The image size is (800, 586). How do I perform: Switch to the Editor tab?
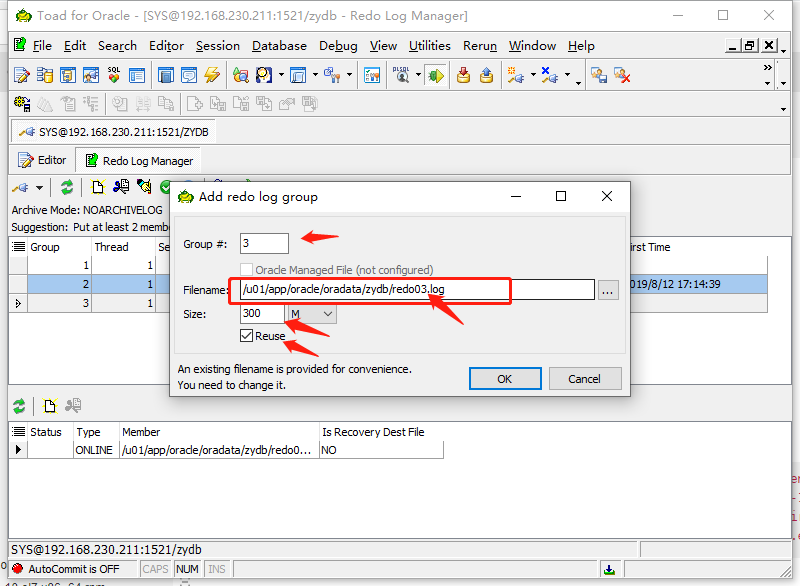(x=42, y=160)
